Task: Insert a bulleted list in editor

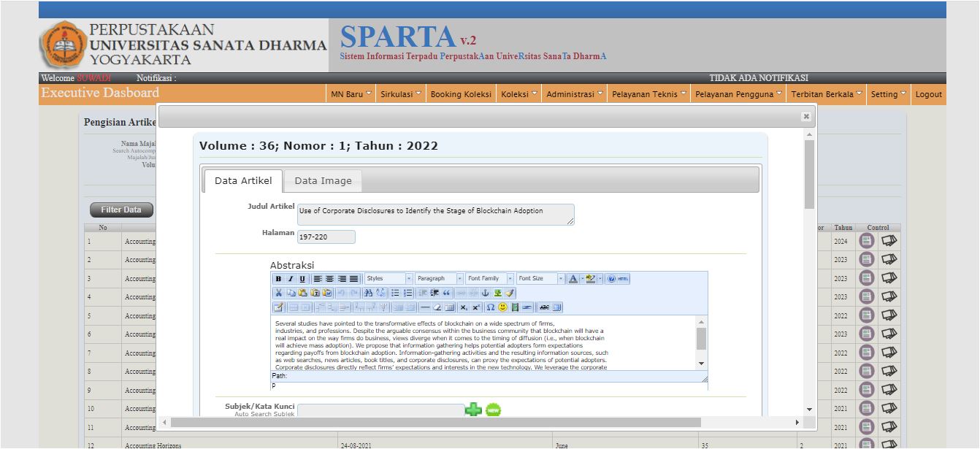Action: [395, 293]
